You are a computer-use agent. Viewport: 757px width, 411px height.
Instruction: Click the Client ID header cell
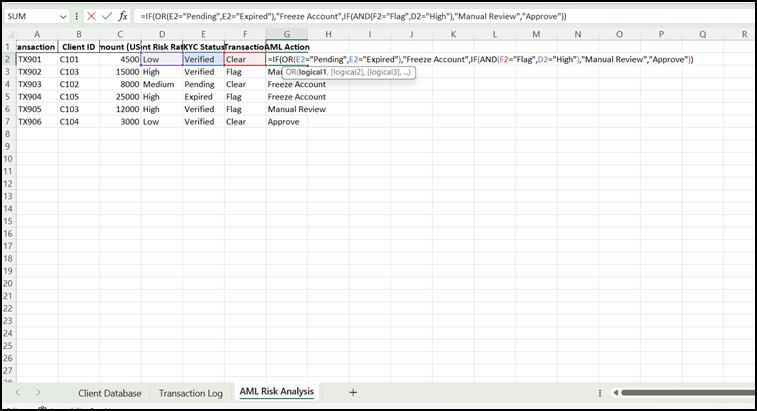79,47
